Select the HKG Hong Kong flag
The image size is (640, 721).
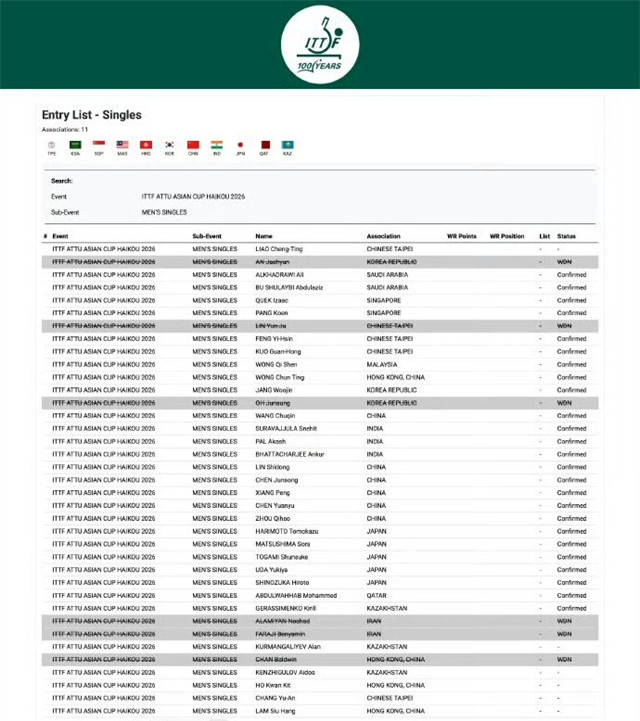click(x=146, y=145)
